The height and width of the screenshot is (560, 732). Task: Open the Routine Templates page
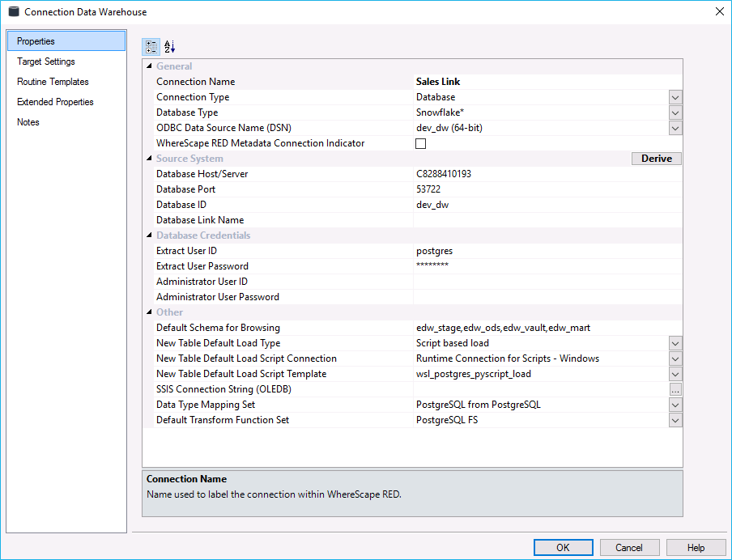click(x=53, y=82)
